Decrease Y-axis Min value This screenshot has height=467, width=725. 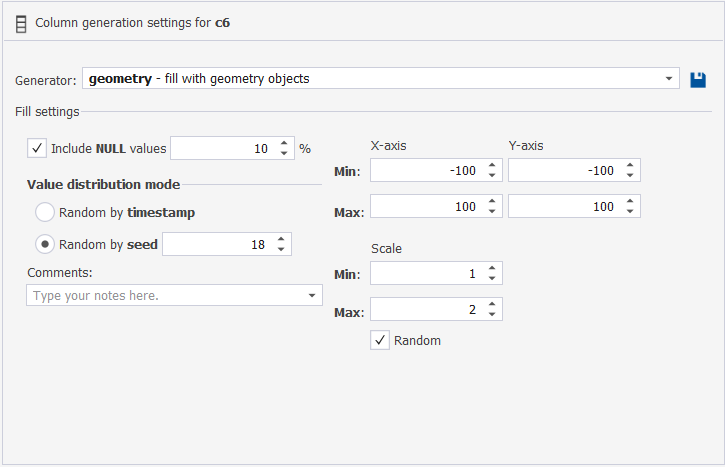[630, 176]
